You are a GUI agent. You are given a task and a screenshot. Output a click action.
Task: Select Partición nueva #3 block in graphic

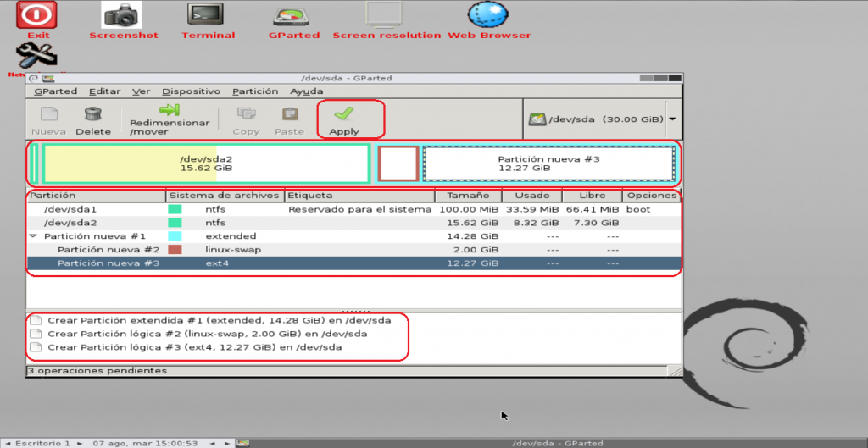548,163
